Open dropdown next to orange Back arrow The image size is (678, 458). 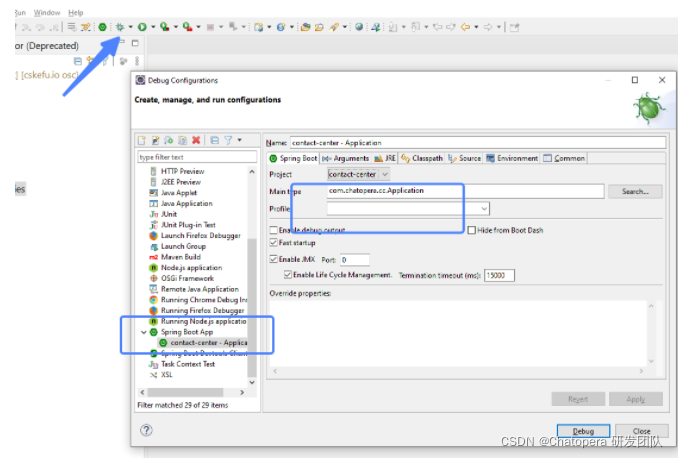point(476,27)
